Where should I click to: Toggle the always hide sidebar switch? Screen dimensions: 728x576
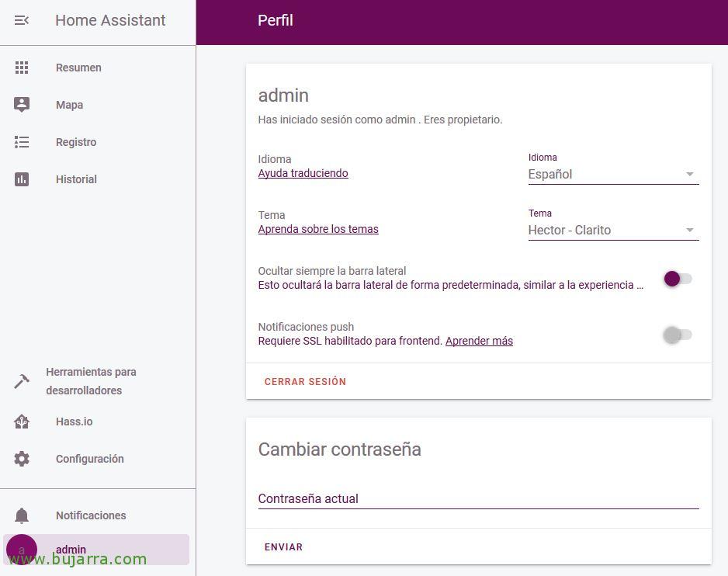(677, 279)
